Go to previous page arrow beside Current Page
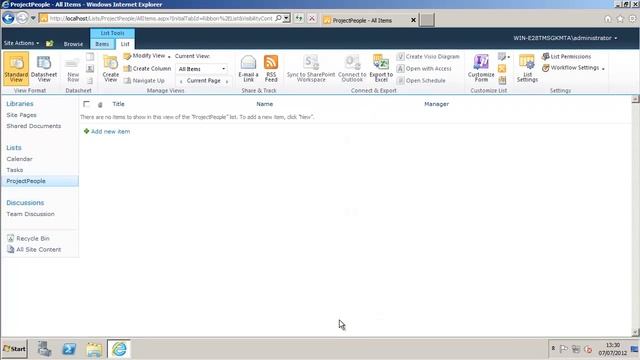 point(181,81)
